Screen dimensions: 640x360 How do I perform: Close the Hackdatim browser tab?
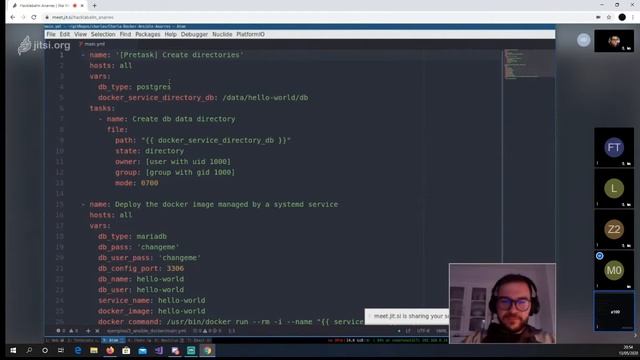[82, 6]
